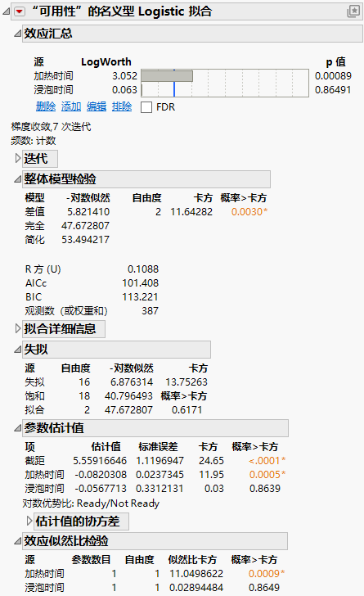Click LogWorth value 3.052
The image size is (364, 596).
point(124,76)
